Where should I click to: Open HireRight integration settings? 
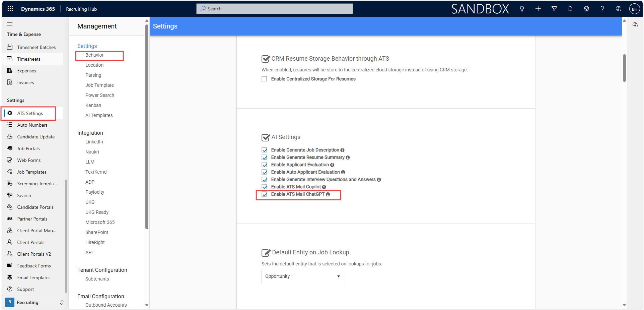click(x=95, y=242)
